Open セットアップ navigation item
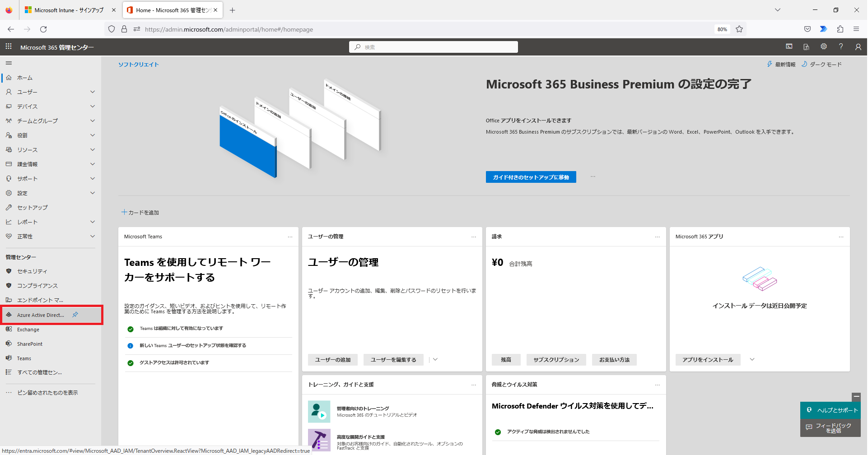Image resolution: width=868 pixels, height=455 pixels. 51,208
